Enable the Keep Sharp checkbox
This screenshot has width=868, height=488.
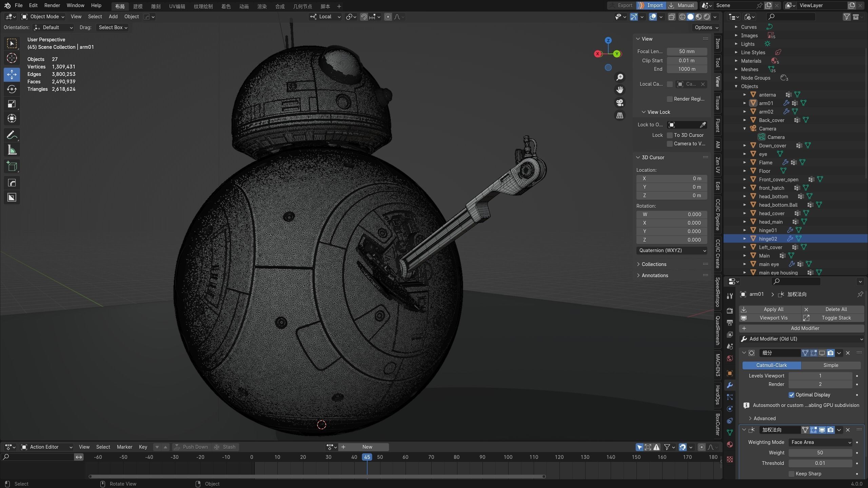pos(792,474)
